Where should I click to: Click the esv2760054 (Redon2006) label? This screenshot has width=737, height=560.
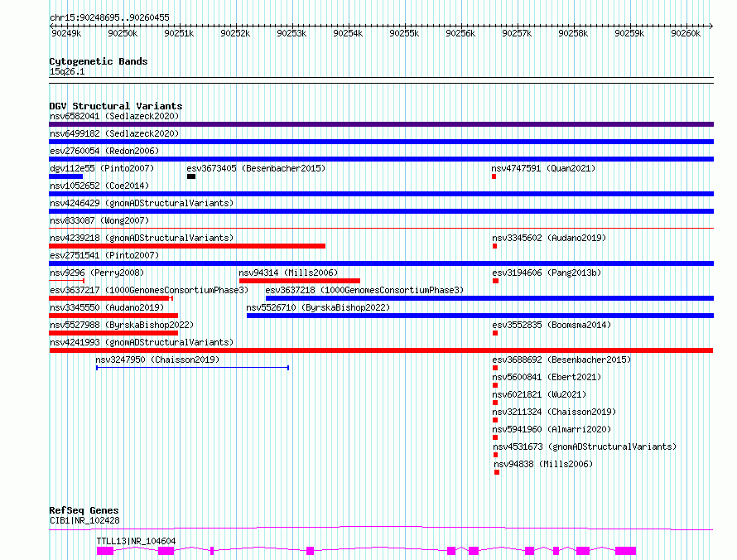pos(104,151)
